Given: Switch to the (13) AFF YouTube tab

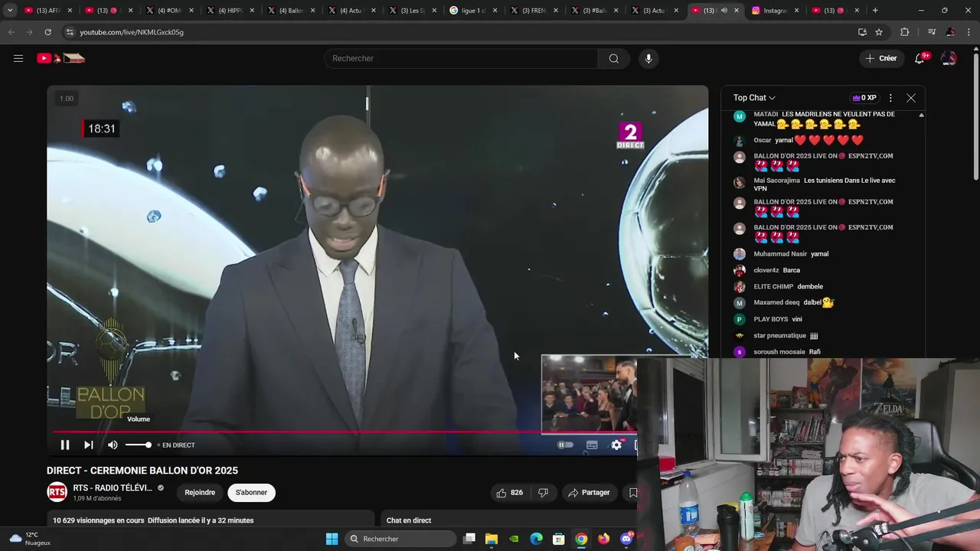Looking at the screenshot, I should click(x=47, y=11).
